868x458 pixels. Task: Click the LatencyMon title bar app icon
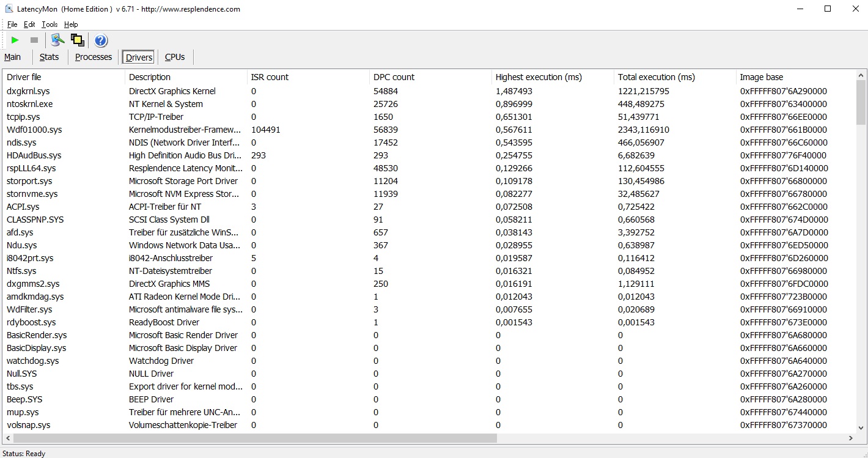click(x=9, y=9)
